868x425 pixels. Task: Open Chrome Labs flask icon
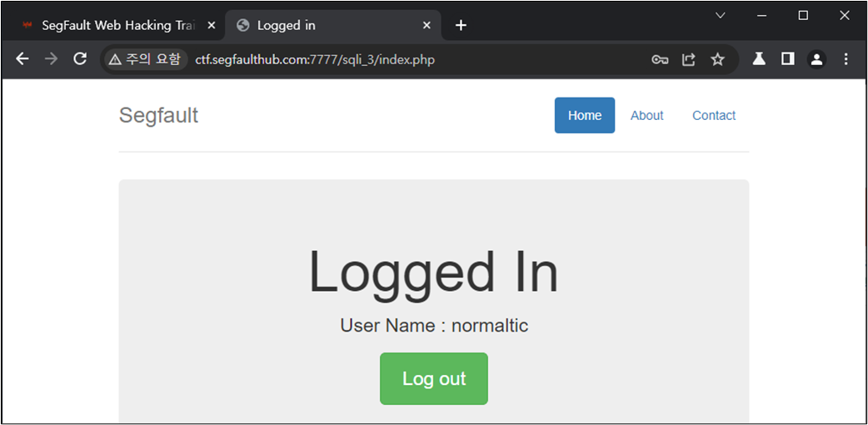758,58
